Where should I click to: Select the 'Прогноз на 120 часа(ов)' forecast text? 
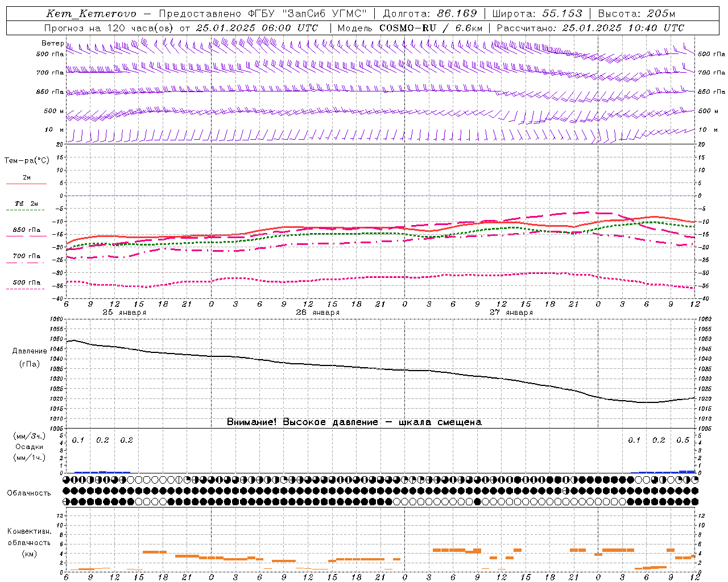coord(110,28)
